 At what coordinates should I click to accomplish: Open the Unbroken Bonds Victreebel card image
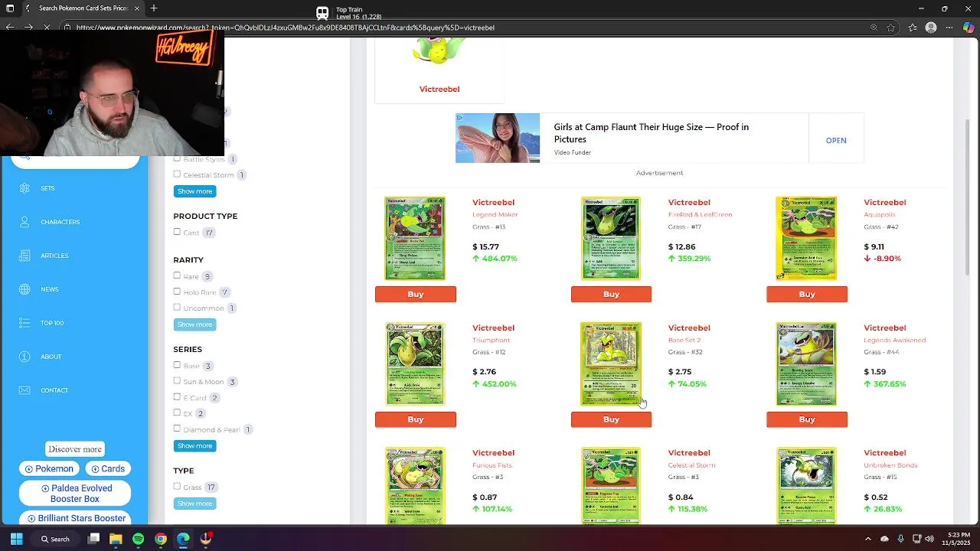(x=806, y=485)
